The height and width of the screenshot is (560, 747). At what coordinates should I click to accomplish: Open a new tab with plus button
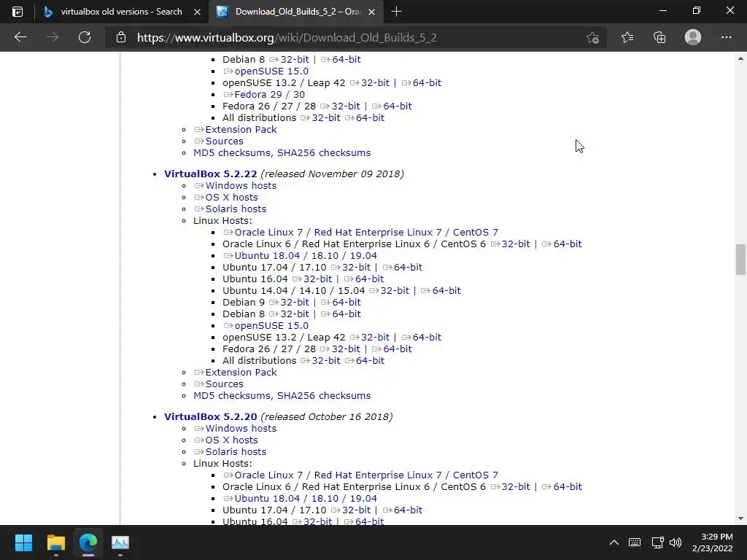click(x=396, y=12)
